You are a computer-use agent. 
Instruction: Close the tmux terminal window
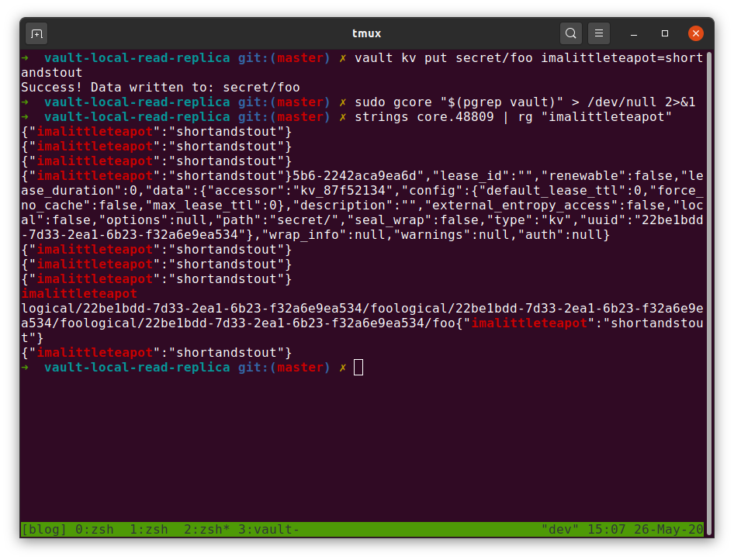click(x=696, y=33)
